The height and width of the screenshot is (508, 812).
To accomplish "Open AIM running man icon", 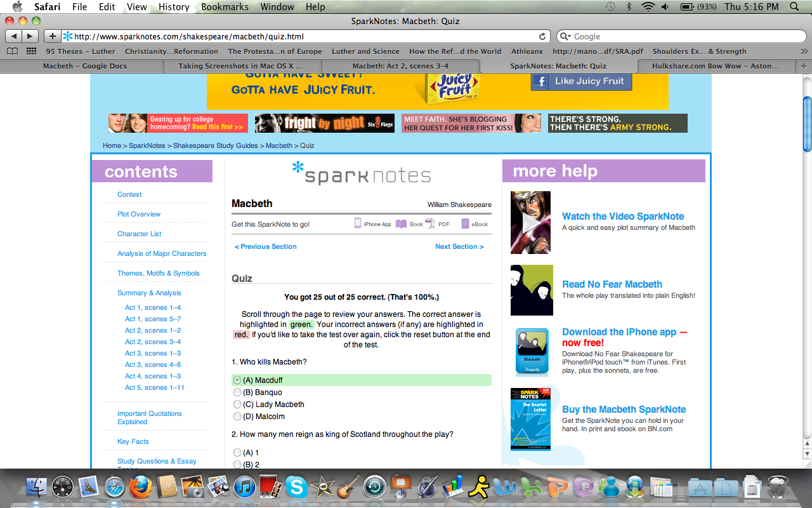I will 479,488.
